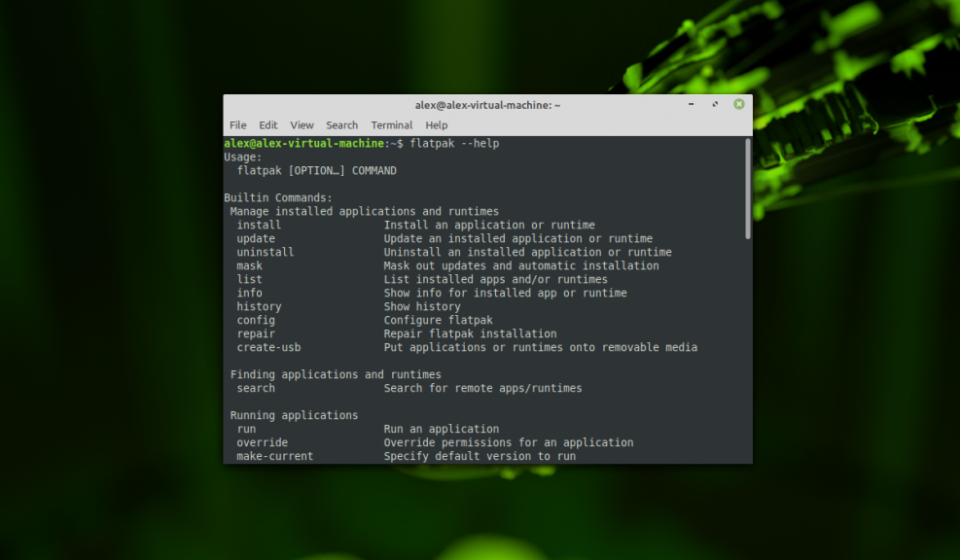Click the green close icon
The height and width of the screenshot is (560, 960).
738,104
